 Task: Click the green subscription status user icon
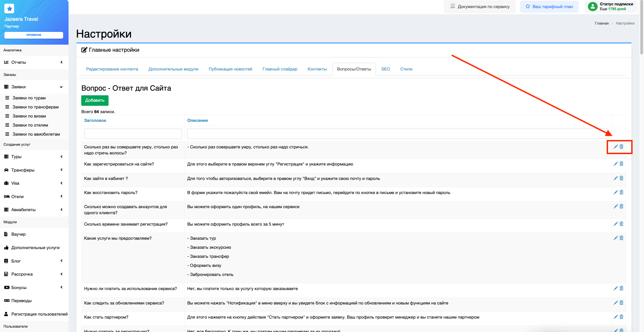click(593, 6)
